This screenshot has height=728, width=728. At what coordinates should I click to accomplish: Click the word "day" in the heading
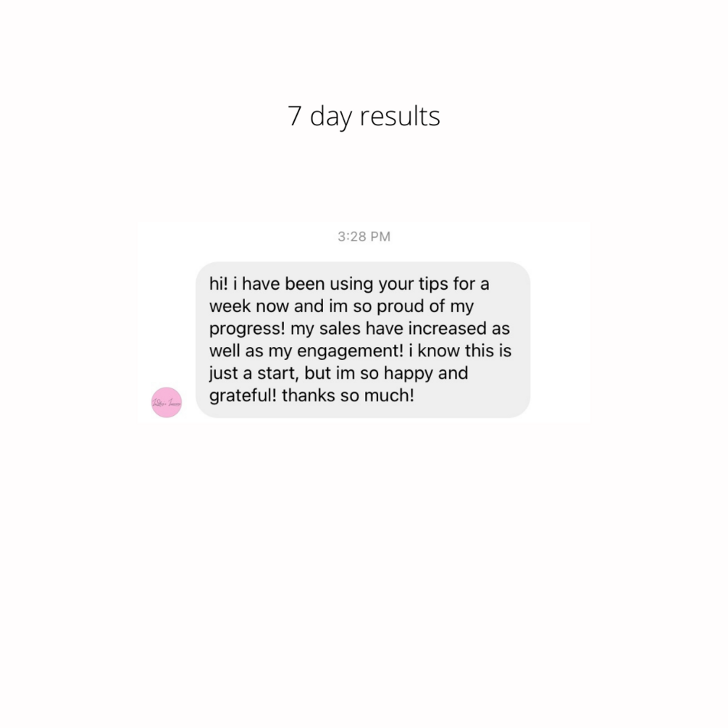pos(330,117)
